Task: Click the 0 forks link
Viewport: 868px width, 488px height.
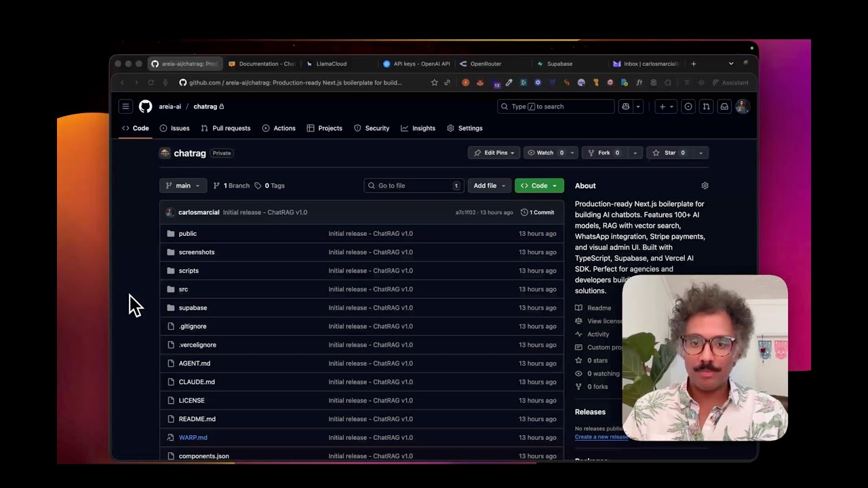Action: (x=591, y=387)
